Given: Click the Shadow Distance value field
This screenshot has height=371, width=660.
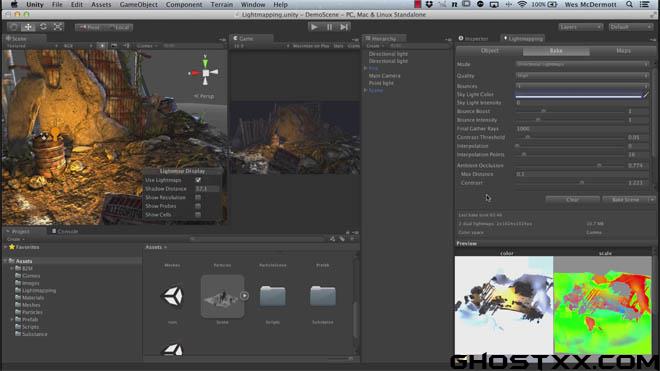Looking at the screenshot, I should [207, 189].
